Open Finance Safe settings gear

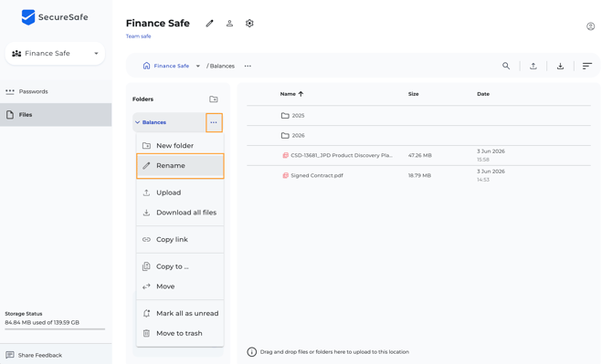pyautogui.click(x=249, y=24)
